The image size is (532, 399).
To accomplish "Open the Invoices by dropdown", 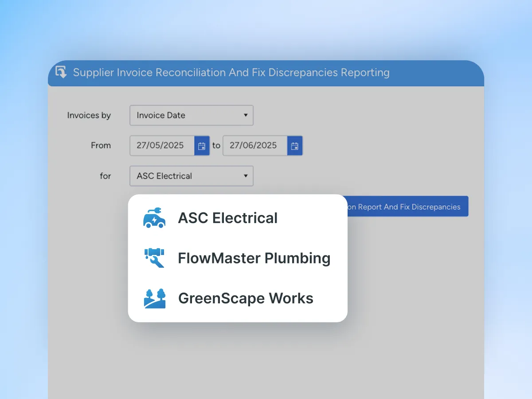I will coord(192,115).
